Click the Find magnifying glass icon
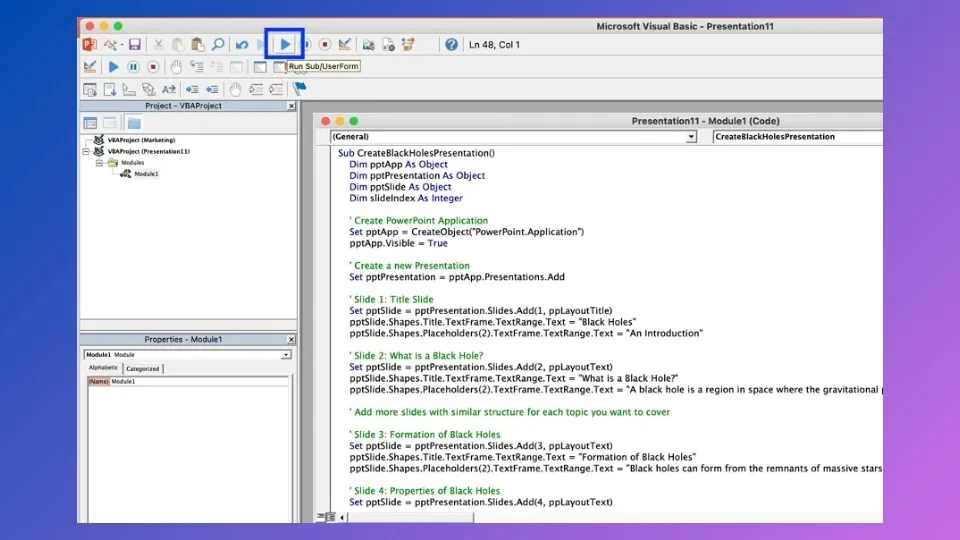960x540 pixels. coord(218,45)
